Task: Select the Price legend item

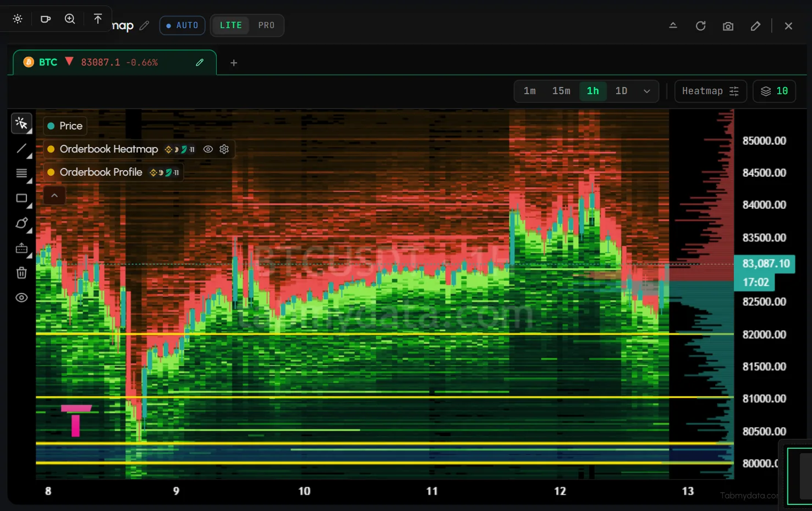Action: point(65,126)
